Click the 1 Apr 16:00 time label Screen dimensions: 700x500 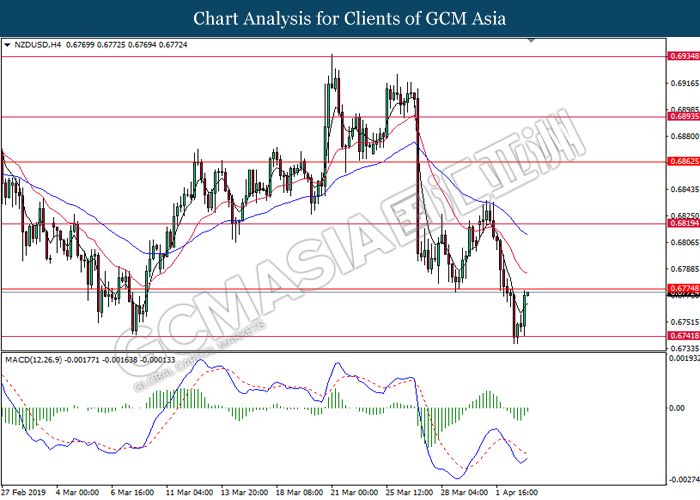coord(517,492)
